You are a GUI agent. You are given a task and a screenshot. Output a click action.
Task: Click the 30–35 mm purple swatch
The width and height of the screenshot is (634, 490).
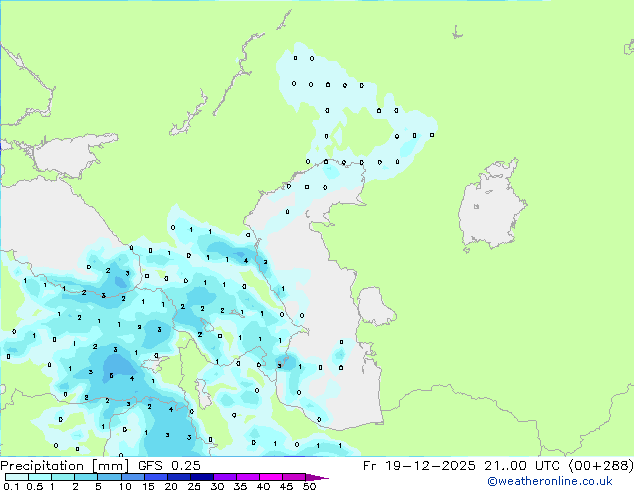pyautogui.click(x=224, y=477)
